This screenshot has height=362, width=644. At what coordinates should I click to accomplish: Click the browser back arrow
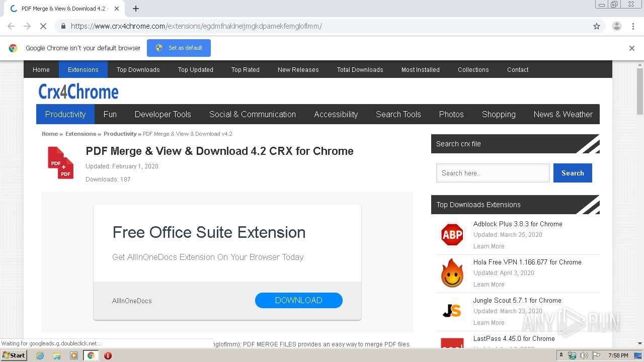(11, 26)
